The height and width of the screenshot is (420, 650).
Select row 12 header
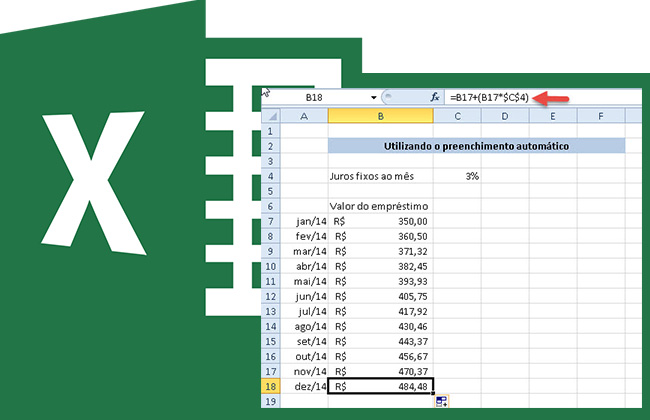(x=271, y=296)
